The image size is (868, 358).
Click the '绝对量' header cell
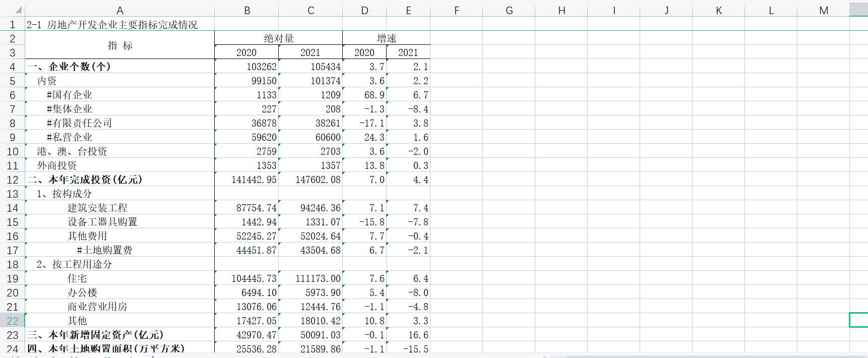(279, 38)
